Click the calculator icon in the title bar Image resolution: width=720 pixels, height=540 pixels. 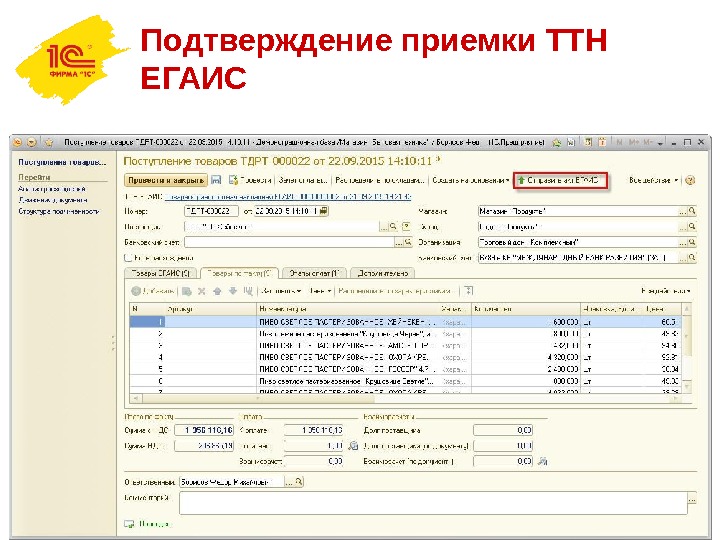pos(588,142)
